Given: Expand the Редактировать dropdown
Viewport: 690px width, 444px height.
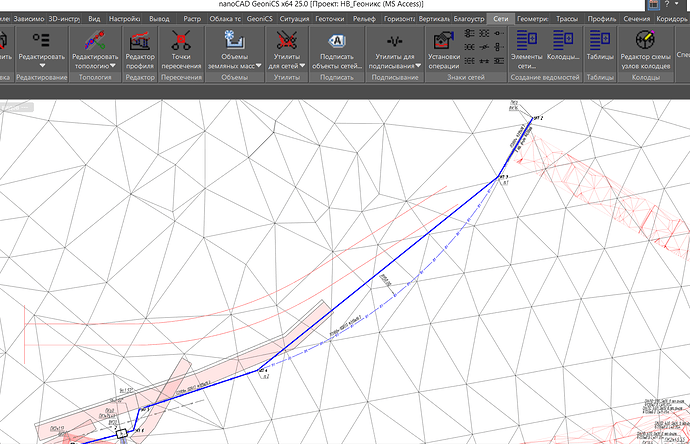Looking at the screenshot, I should point(42,65).
